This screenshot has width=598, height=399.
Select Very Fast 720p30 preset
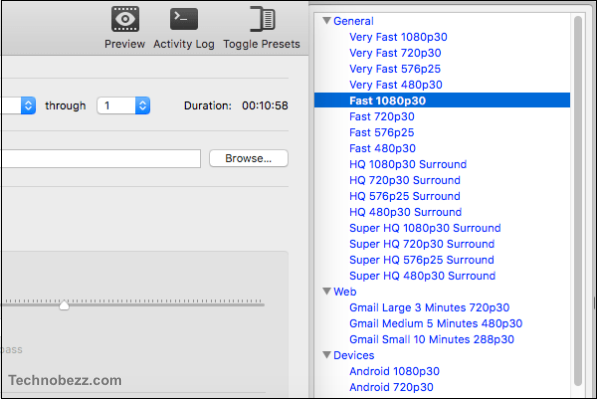(x=395, y=53)
